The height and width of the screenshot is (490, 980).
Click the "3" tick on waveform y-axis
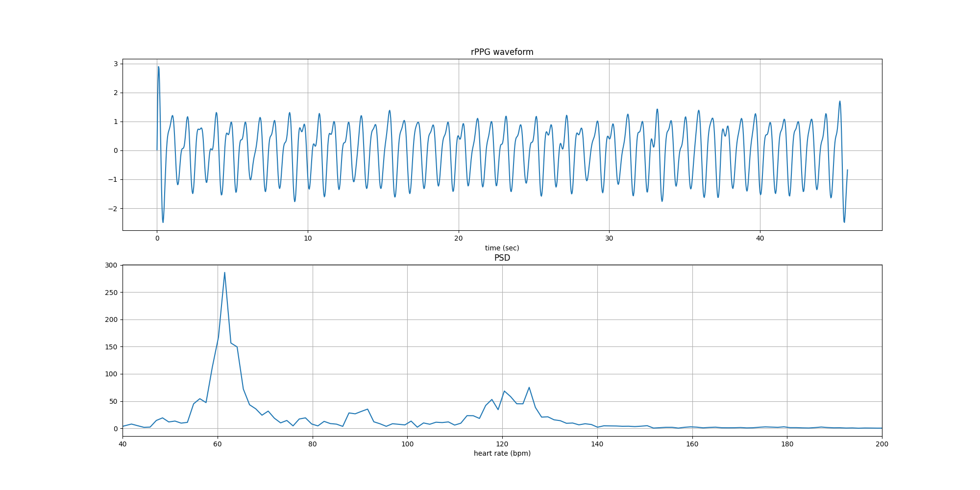116,64
